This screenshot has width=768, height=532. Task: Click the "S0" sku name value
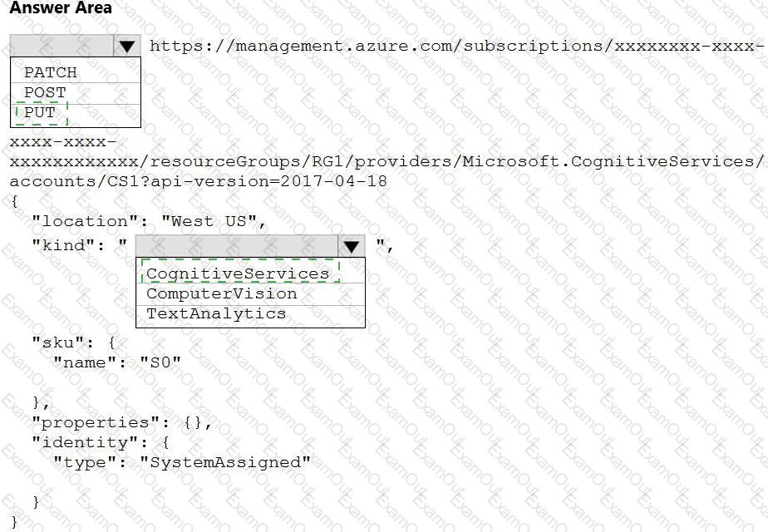pyautogui.click(x=160, y=363)
